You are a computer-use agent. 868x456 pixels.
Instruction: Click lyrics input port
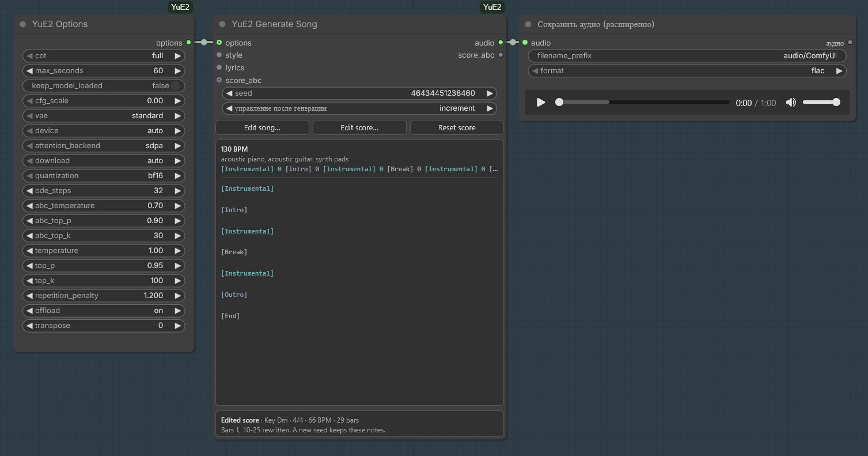pos(219,67)
